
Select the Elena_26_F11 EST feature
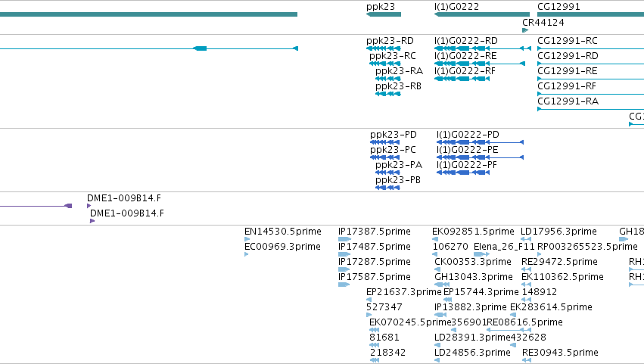(x=481, y=254)
